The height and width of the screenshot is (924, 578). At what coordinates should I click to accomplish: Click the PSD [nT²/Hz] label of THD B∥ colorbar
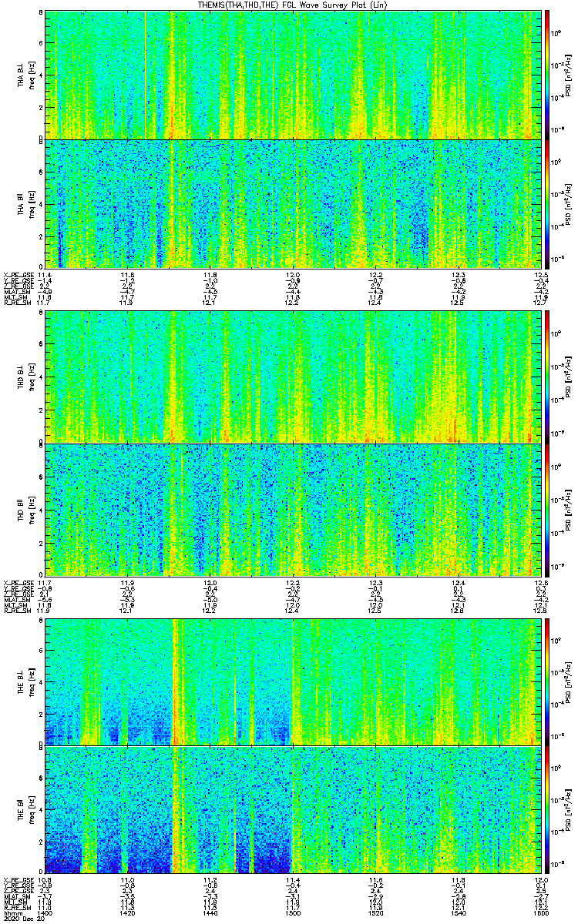(570, 509)
